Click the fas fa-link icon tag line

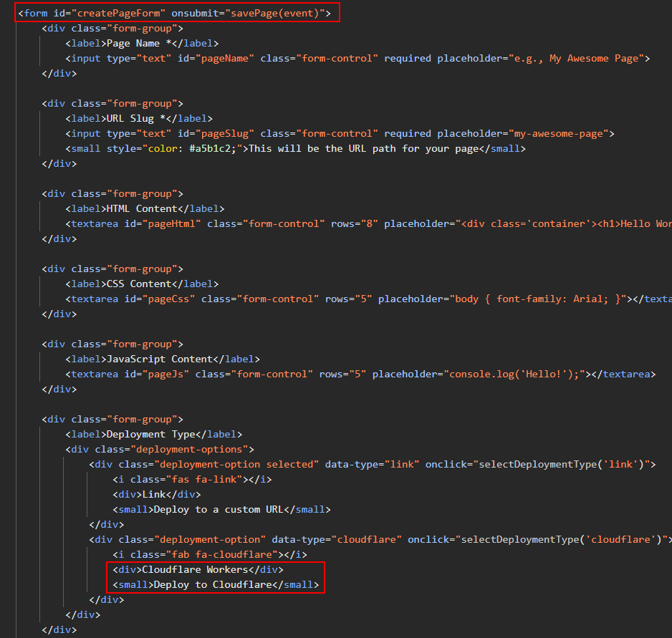coord(192,479)
